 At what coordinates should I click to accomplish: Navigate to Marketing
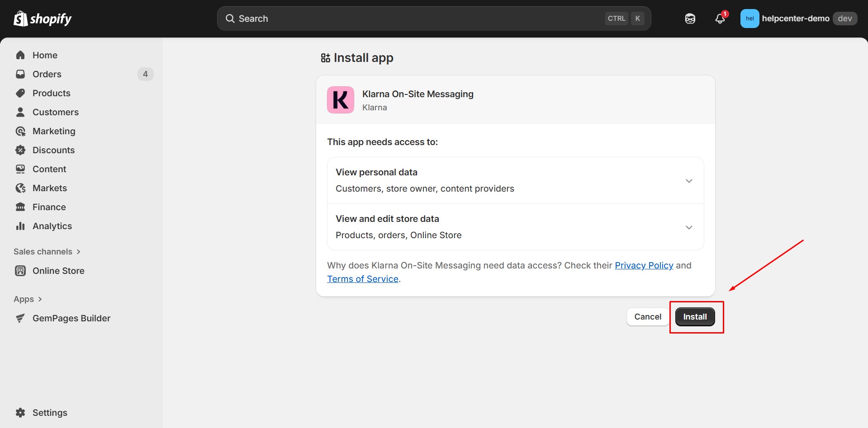tap(54, 131)
